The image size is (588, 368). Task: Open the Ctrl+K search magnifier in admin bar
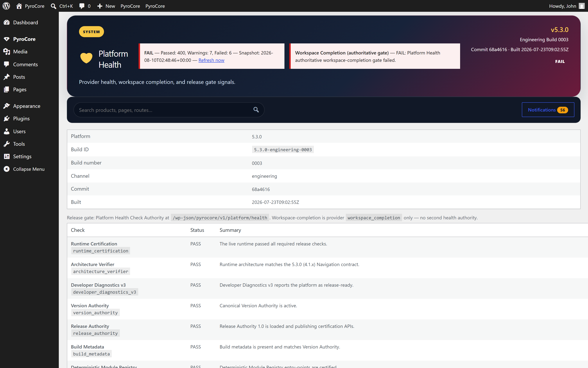(x=53, y=6)
